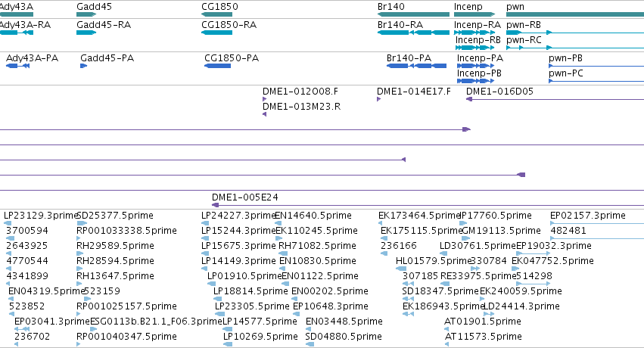Open EST EN04319.5prime
The height and width of the screenshot is (348, 644).
pos(46,291)
